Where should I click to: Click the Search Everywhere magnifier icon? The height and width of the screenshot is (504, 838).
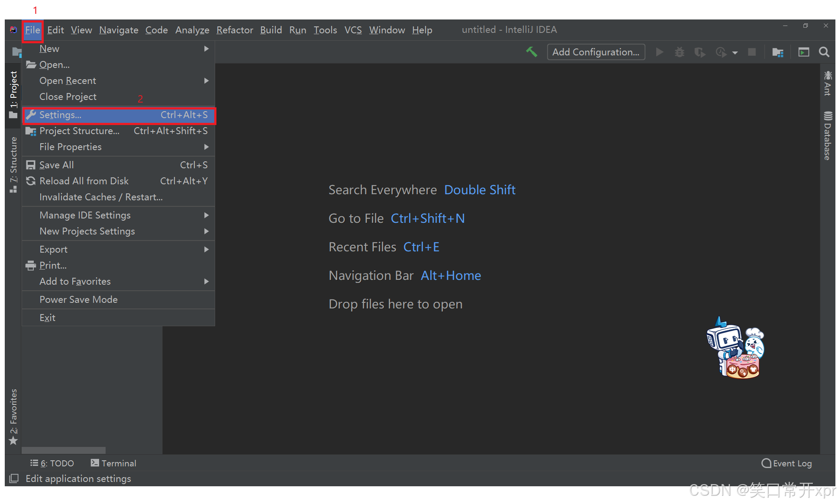click(824, 52)
